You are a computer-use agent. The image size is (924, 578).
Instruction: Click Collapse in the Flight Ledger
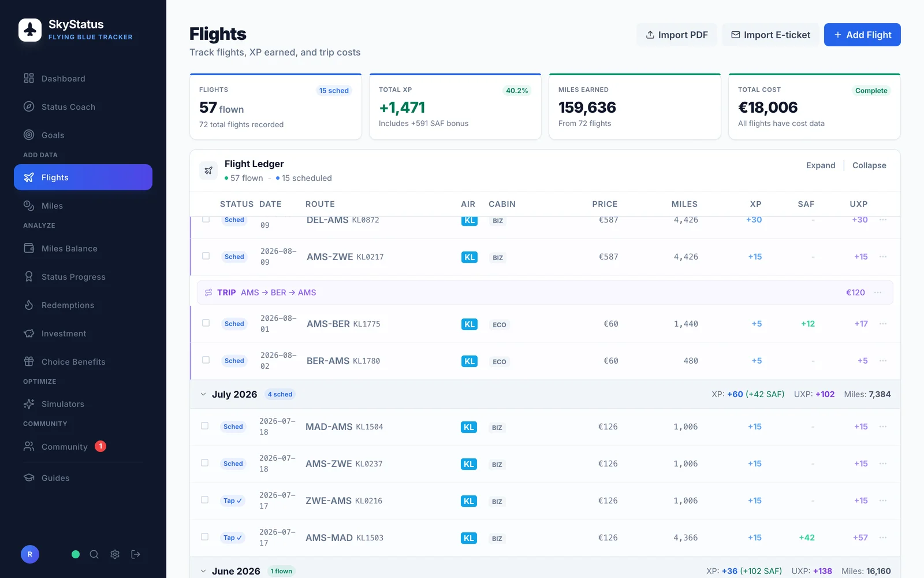pyautogui.click(x=869, y=165)
